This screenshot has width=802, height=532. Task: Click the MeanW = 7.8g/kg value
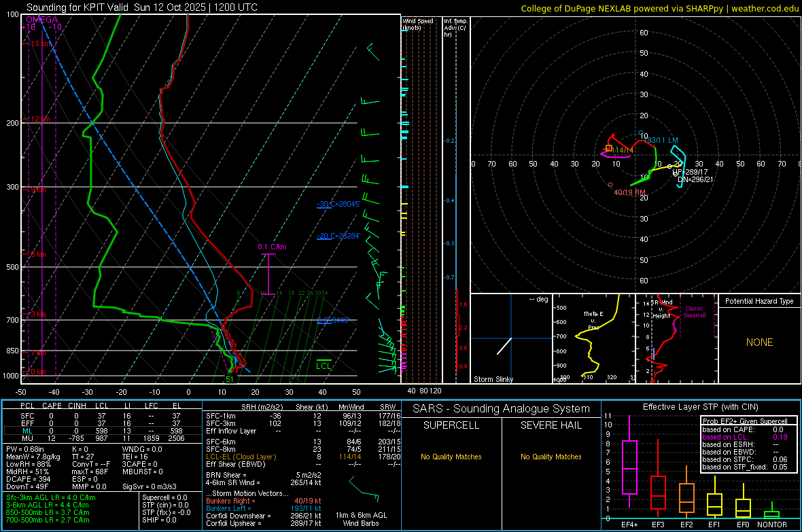(33, 457)
